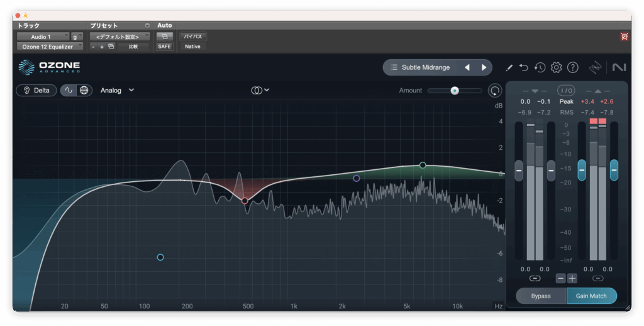This screenshot has height=326, width=644.
Task: Select the curve view mode icon
Action: (69, 90)
